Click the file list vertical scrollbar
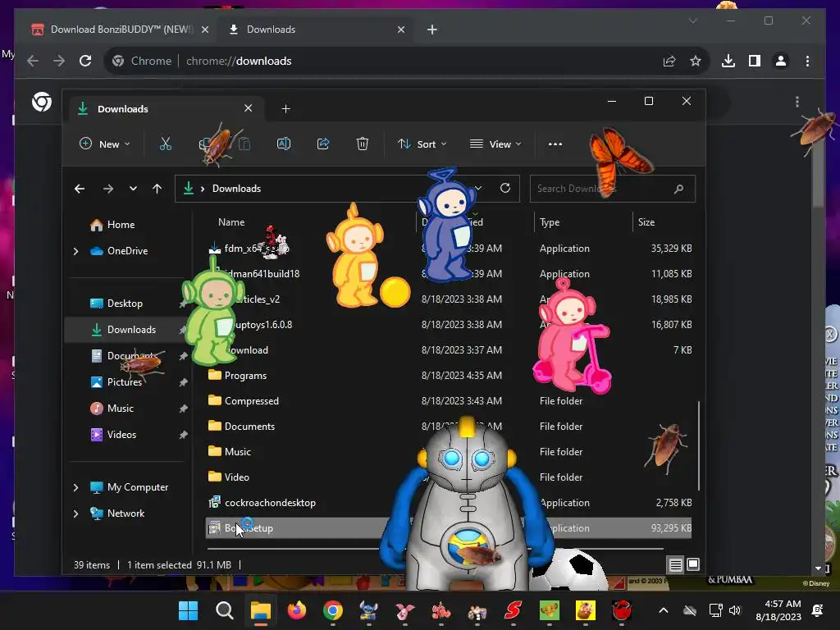Viewport: 840px width, 630px height. 699,445
